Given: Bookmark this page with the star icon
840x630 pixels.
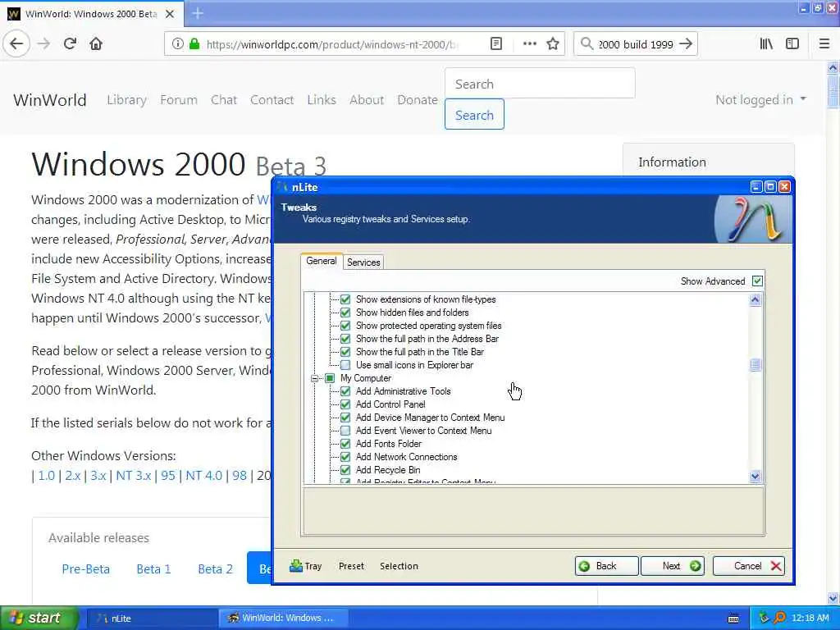Looking at the screenshot, I should tap(553, 44).
